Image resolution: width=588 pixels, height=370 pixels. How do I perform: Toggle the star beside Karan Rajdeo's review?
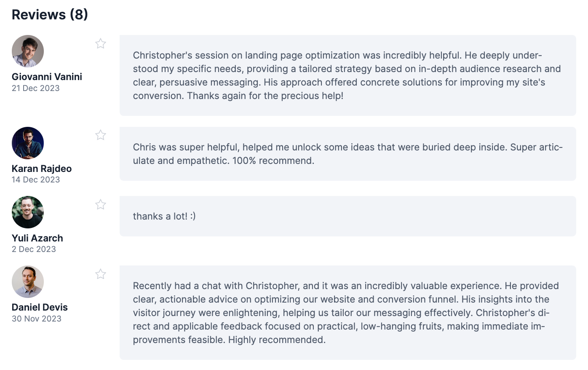pos(100,135)
